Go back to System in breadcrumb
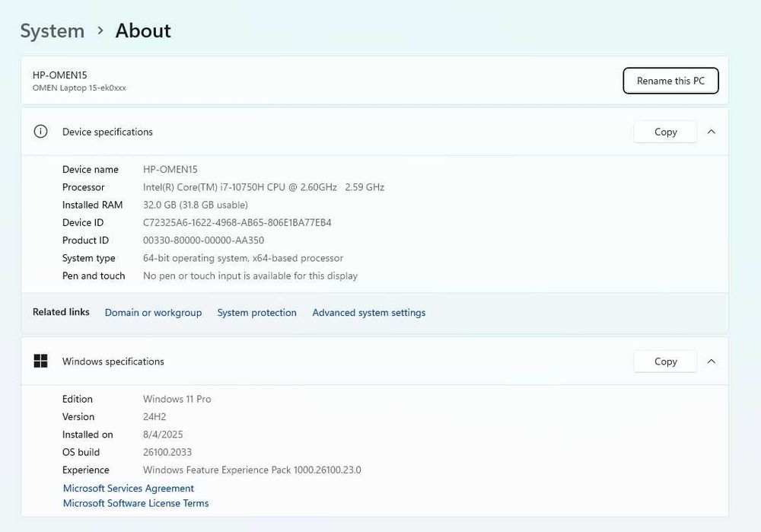 [x=53, y=31]
